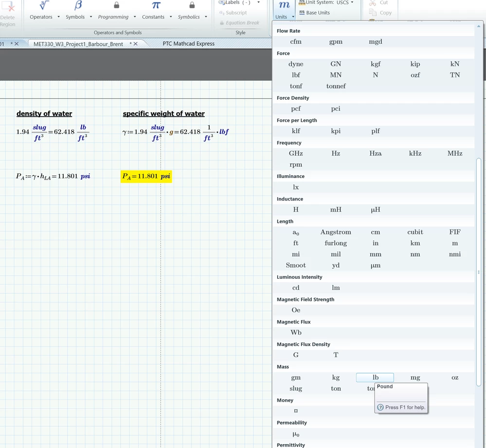The width and height of the screenshot is (486, 448).
Task: Expand the Programming dropdown arrow
Action: pyautogui.click(x=135, y=17)
